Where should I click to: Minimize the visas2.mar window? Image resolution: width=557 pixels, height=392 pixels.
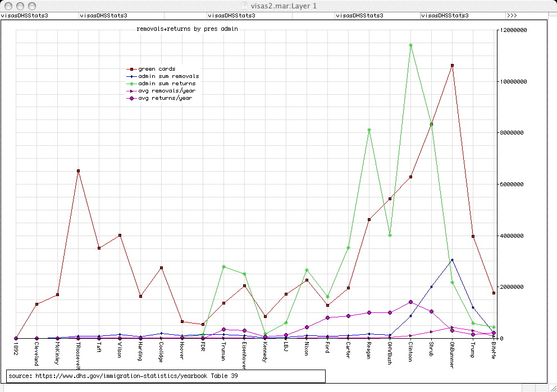pos(20,5)
